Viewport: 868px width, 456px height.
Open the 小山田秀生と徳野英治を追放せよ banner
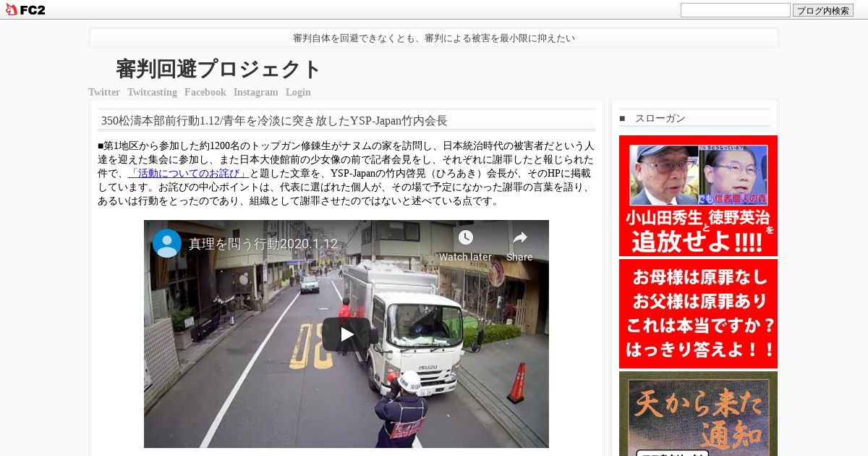coord(698,196)
